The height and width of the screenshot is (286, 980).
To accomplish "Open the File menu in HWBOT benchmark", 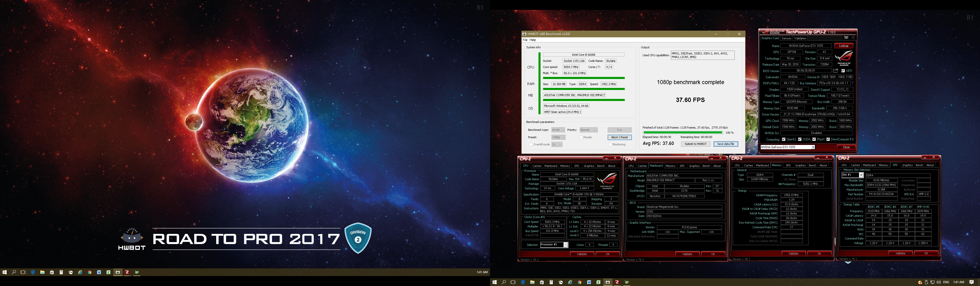I will (x=525, y=40).
